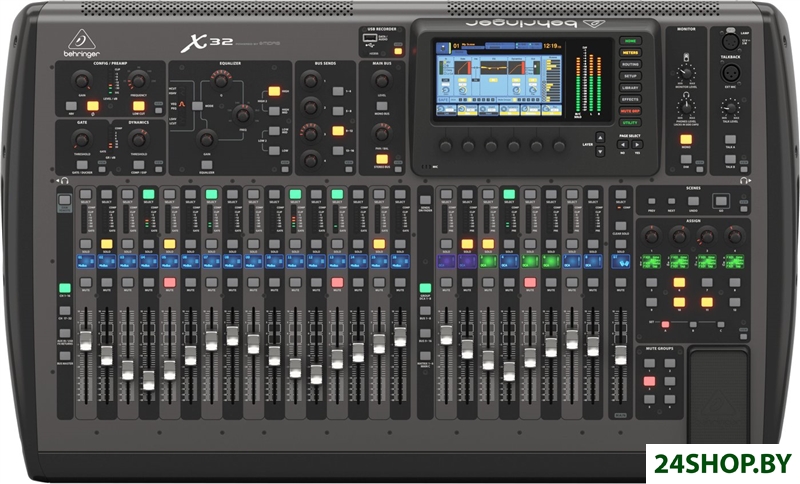The width and height of the screenshot is (800, 484).
Task: Open the ROUTING screen button
Action: click(630, 64)
